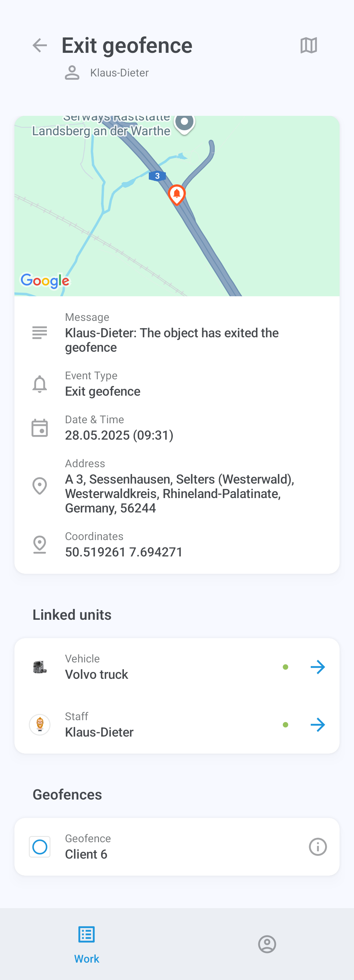Screen dimensions: 354x980
Task: Tap the Volvo truck thumbnail
Action: [40, 667]
